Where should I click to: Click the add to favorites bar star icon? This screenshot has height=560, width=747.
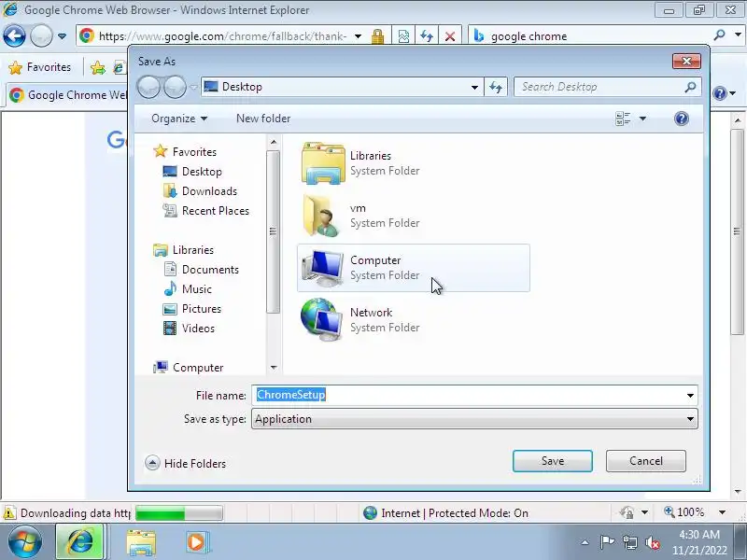click(98, 68)
